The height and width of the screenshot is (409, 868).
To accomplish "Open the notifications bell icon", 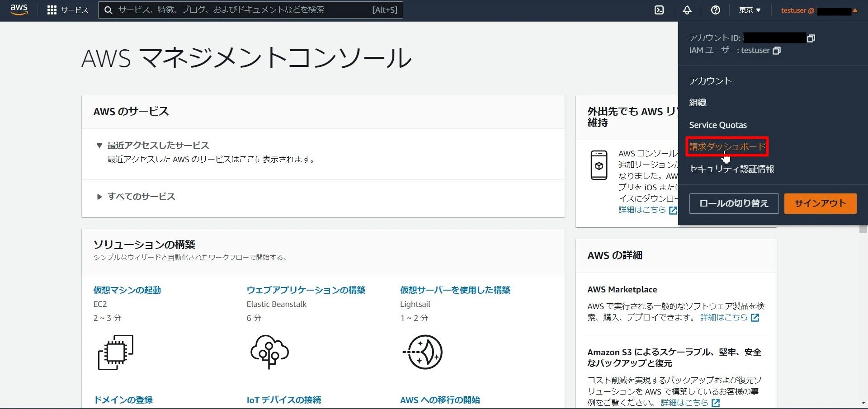I will [x=687, y=10].
